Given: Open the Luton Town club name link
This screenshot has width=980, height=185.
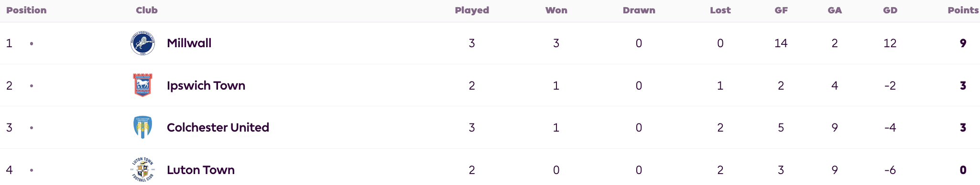Looking at the screenshot, I should (x=201, y=170).
